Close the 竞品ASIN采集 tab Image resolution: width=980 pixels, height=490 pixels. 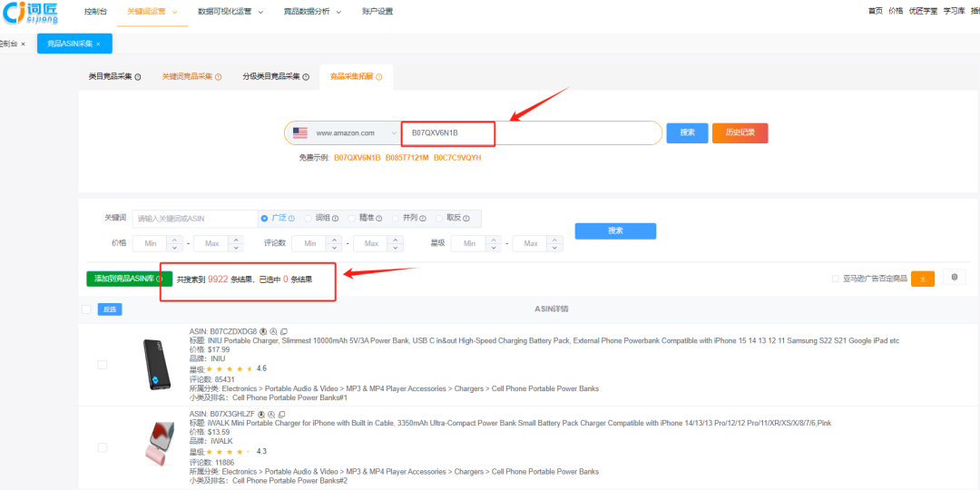[97, 44]
